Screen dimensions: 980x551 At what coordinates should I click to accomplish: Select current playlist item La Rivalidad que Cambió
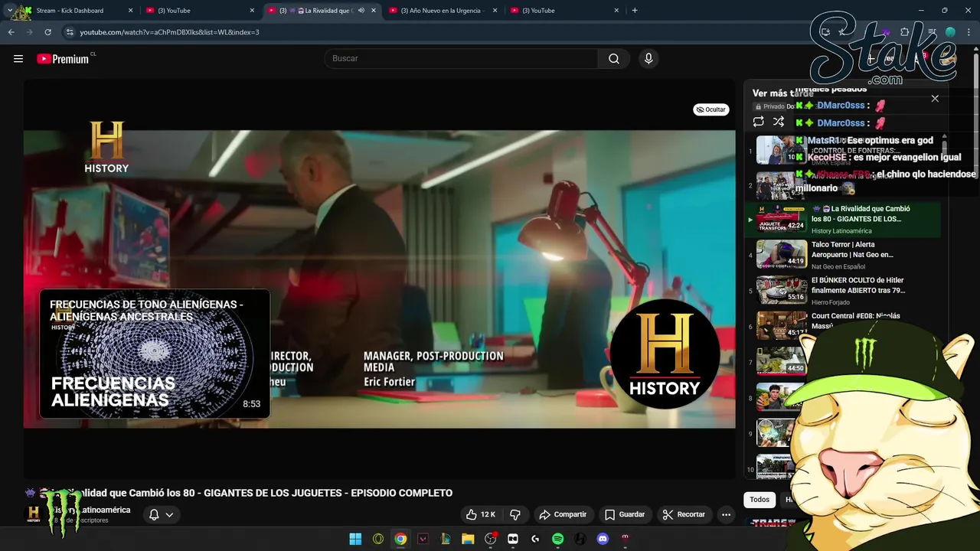tap(842, 219)
